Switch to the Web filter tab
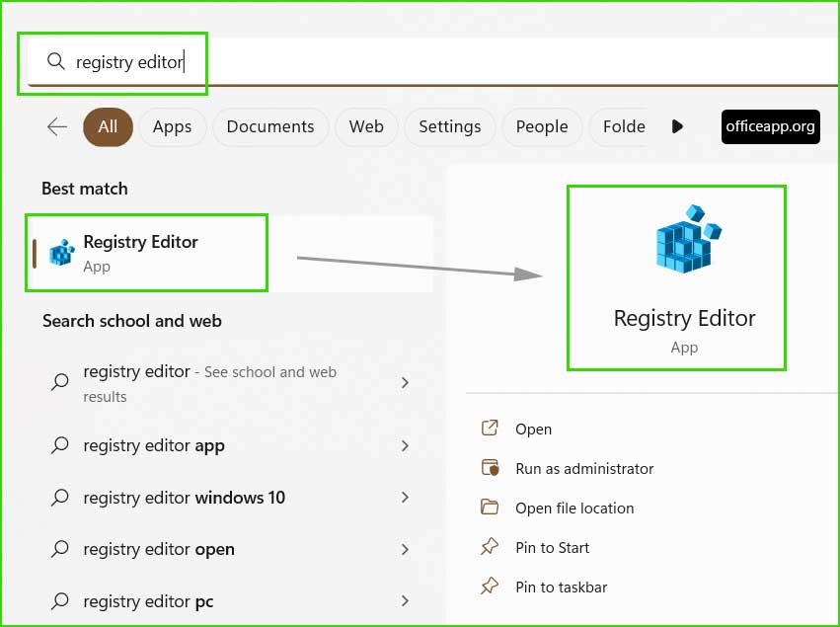840x627 pixels. (366, 127)
